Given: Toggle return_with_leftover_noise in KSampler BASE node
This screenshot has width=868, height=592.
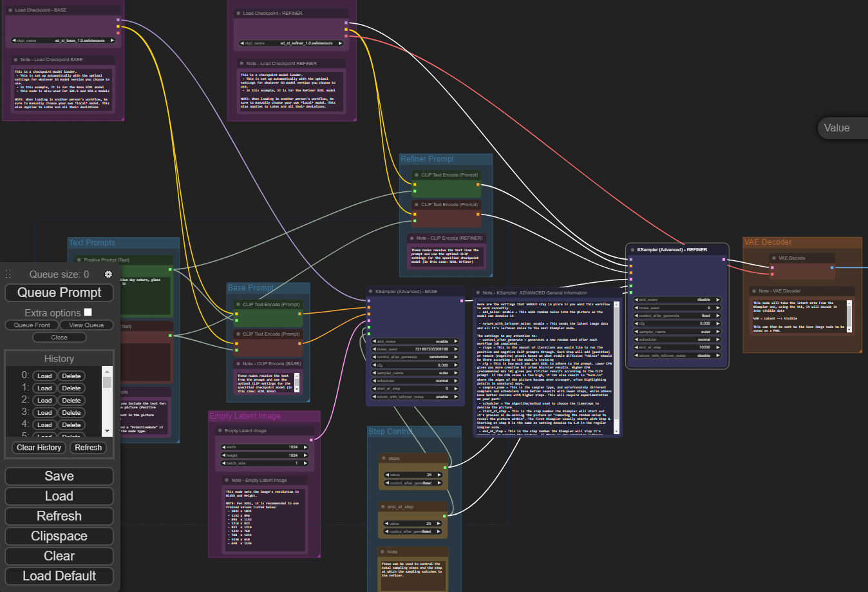Looking at the screenshot, I should (x=415, y=397).
